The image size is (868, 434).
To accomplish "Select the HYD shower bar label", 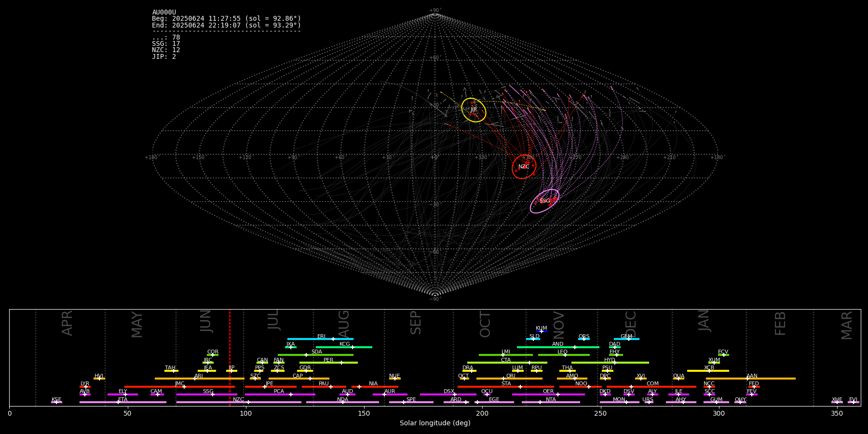I will click(610, 360).
